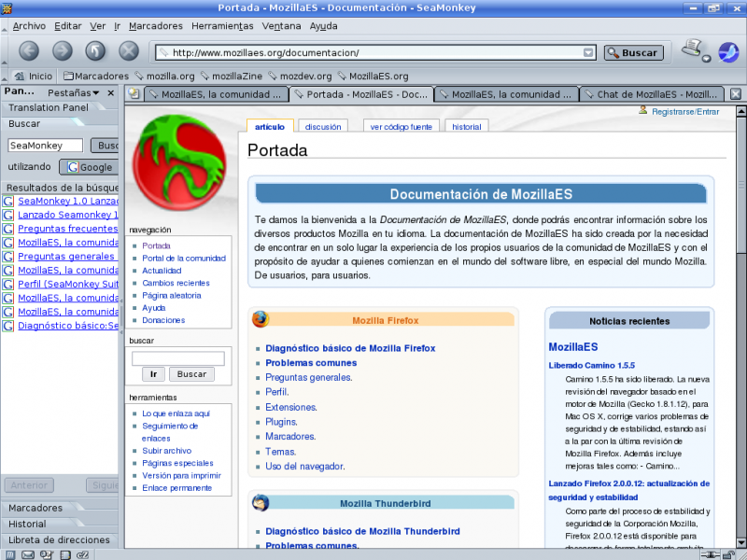Click the Print icon in the navigation toolbar
This screenshot has height=560, width=747.
(x=692, y=49)
